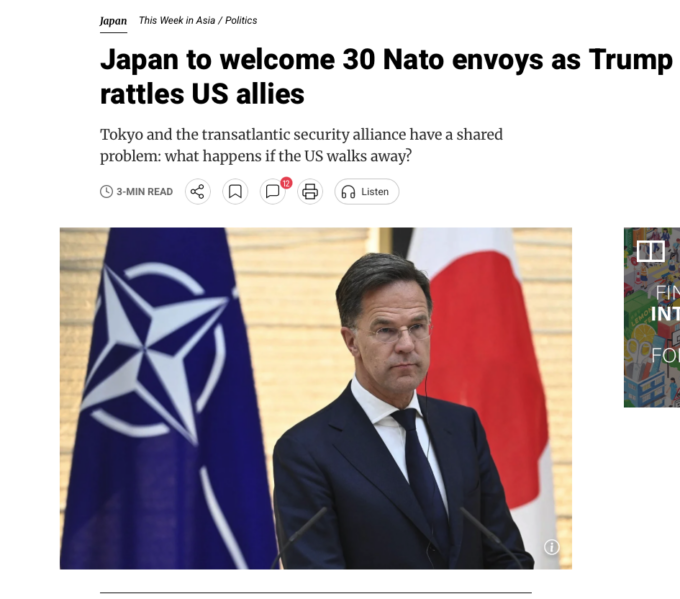Open the comments with 12 badge
This screenshot has width=680, height=599.
[273, 191]
